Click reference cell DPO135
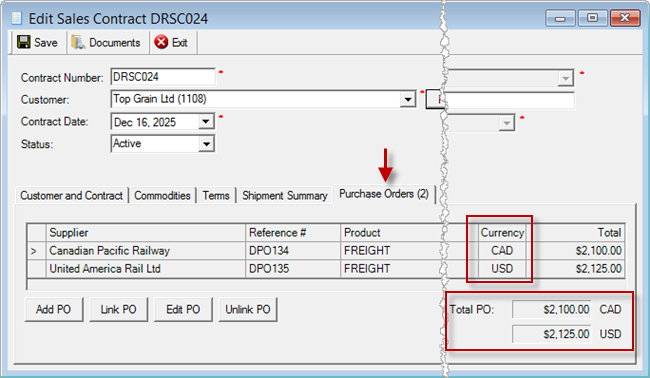The width and height of the screenshot is (650, 378). click(293, 269)
